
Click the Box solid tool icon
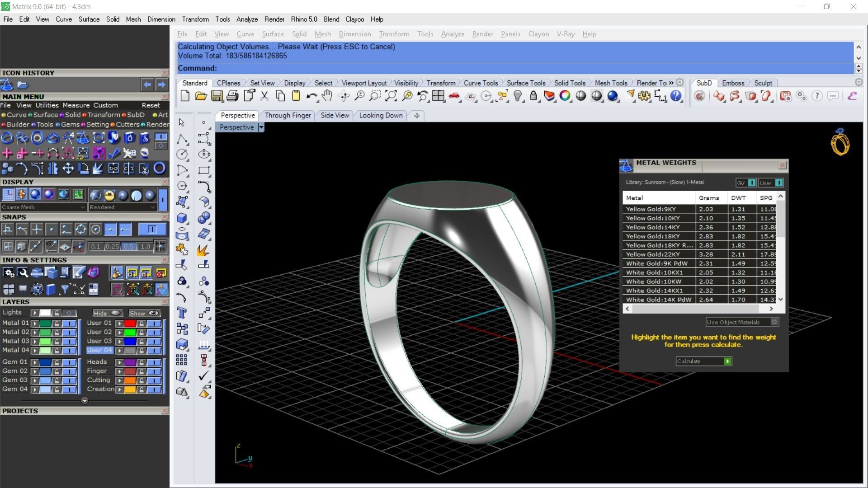[x=182, y=218]
